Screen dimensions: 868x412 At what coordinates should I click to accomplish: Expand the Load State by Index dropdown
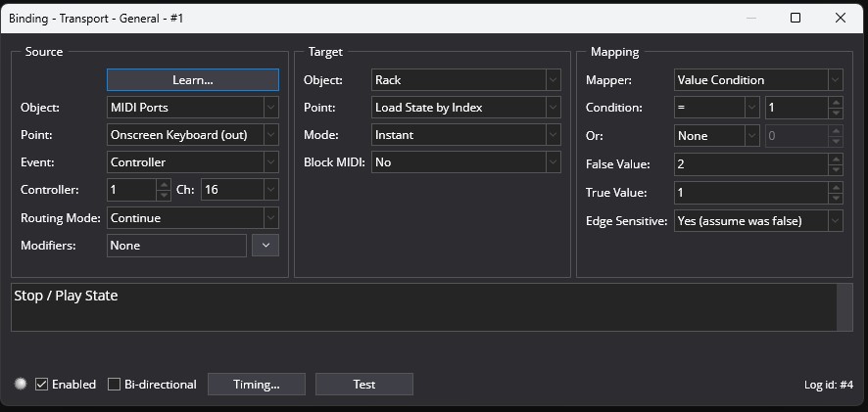click(466, 108)
